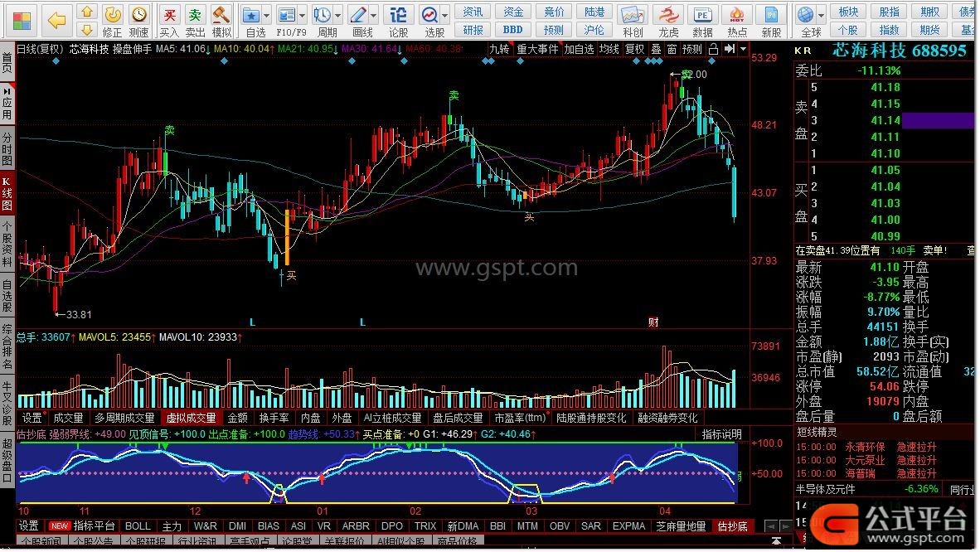980x552 pixels.
Task: Click the 板块 sector button
Action: (x=849, y=12)
